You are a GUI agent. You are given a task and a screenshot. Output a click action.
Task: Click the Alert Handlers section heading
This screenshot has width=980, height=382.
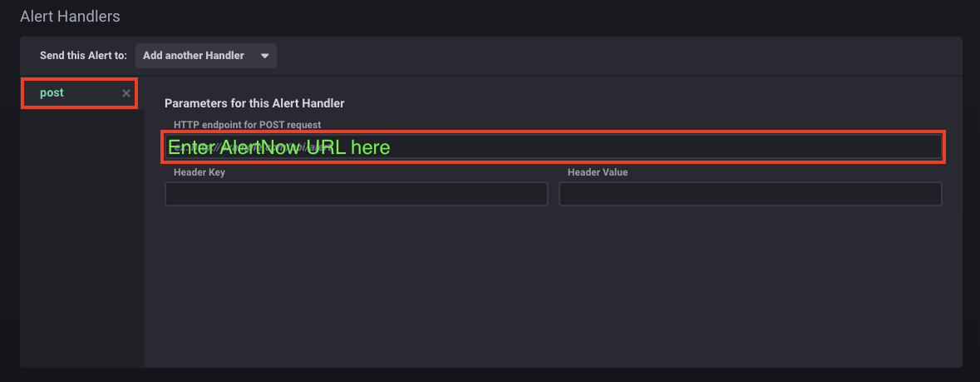coord(70,16)
